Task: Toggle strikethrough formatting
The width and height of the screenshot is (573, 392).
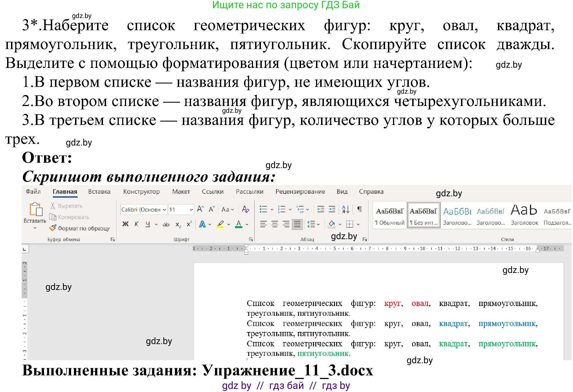Action: [x=166, y=224]
